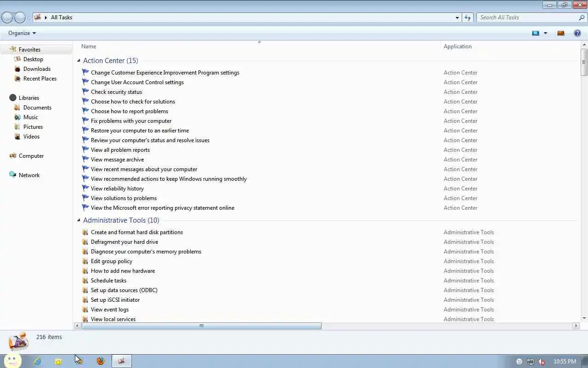Click the horizontal scrollbar thumb

click(201, 326)
